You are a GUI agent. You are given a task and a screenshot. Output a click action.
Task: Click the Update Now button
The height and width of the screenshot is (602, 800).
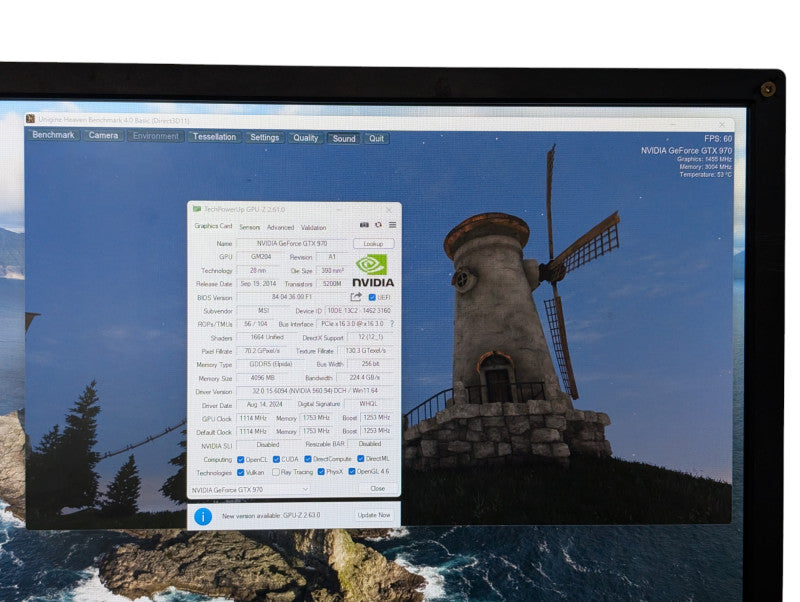point(373,515)
